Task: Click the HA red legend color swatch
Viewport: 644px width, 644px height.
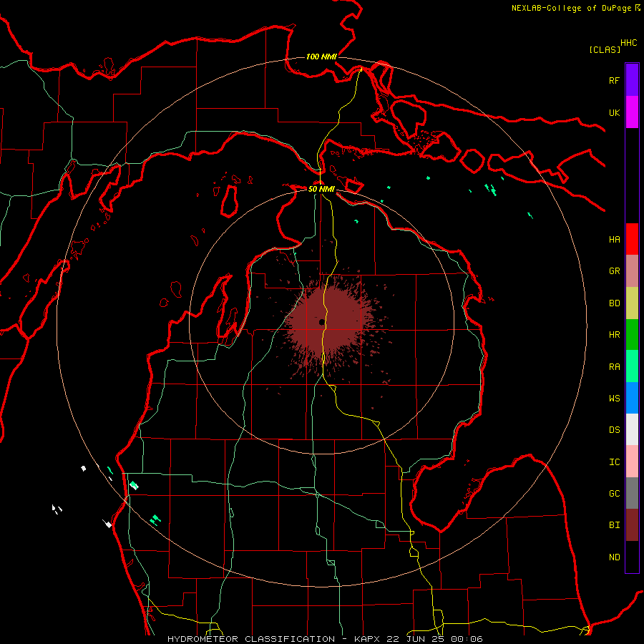Action: 632,239
